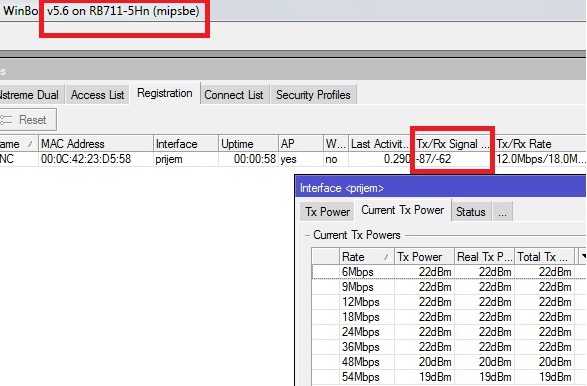
Task: Switch to the Access List tab
Action: (x=97, y=95)
